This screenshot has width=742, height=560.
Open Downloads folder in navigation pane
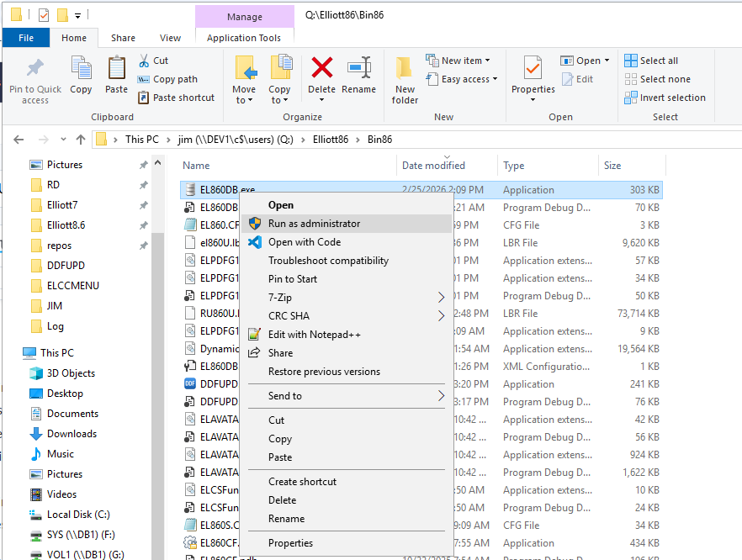tap(72, 434)
